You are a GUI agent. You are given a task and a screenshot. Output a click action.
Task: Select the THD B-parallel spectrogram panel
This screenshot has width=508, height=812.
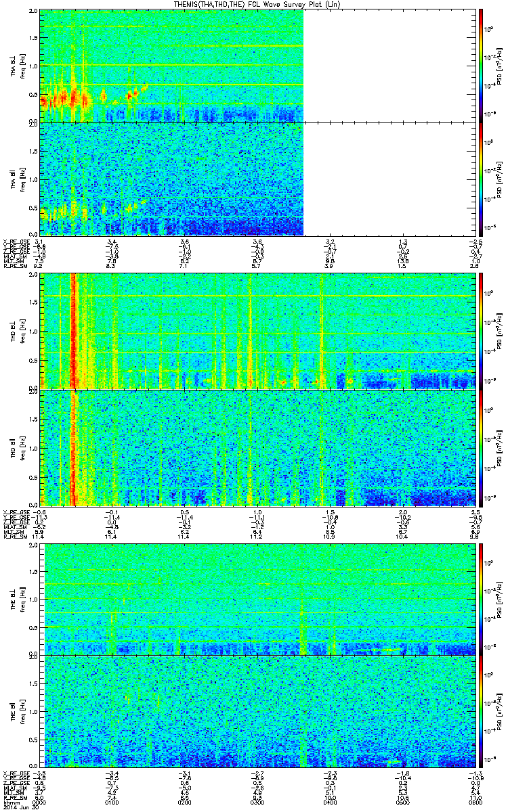[257, 447]
